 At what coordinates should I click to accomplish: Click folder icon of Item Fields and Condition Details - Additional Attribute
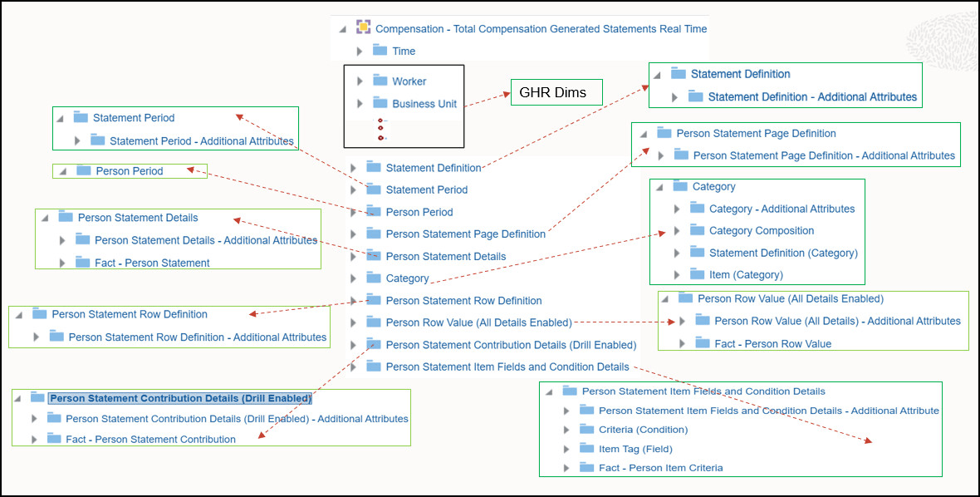[586, 410]
